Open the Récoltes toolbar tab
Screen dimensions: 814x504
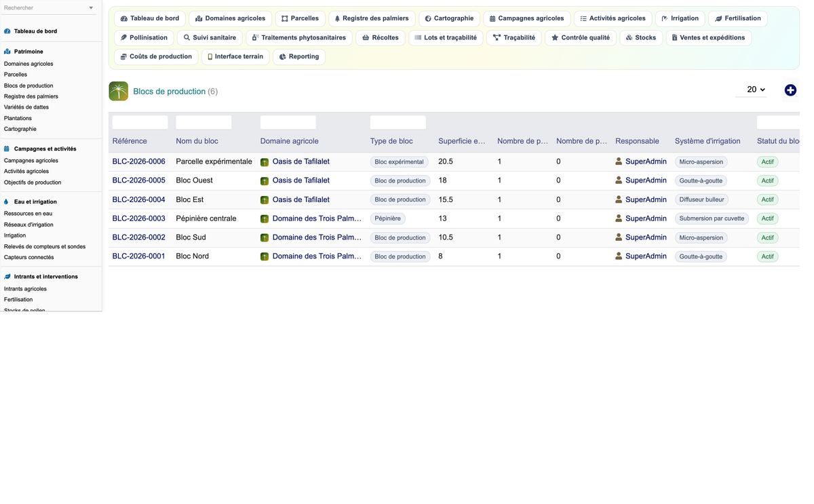point(381,37)
